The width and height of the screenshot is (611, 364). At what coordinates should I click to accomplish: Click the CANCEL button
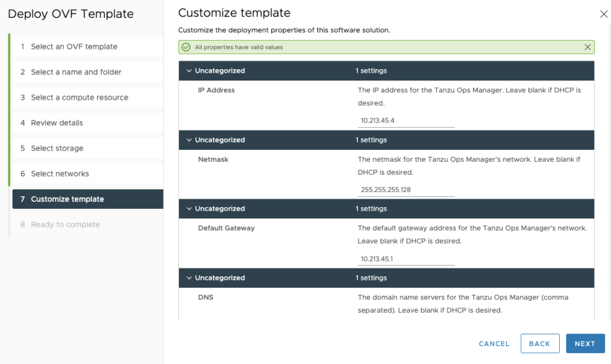click(494, 344)
